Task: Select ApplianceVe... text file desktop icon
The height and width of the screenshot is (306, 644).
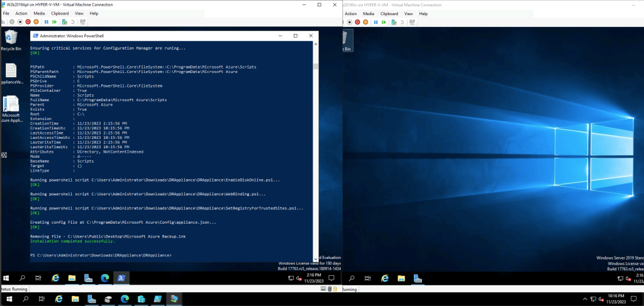Action: tap(11, 74)
